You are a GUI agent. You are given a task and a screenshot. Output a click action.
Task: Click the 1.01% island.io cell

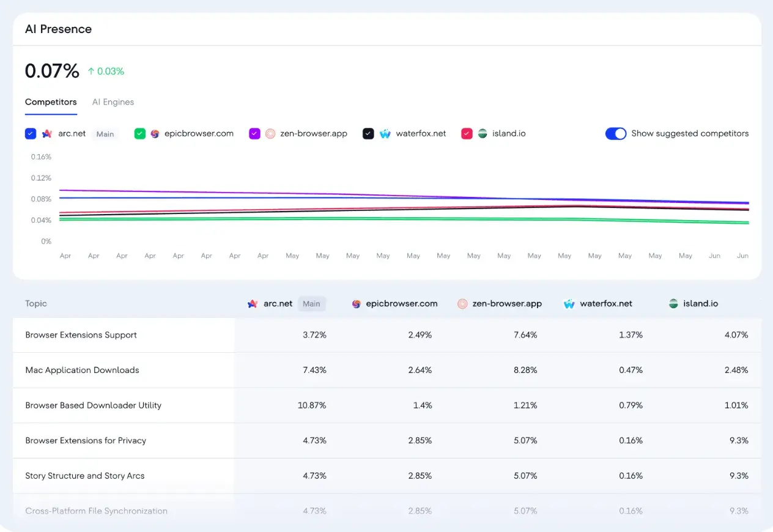737,405
